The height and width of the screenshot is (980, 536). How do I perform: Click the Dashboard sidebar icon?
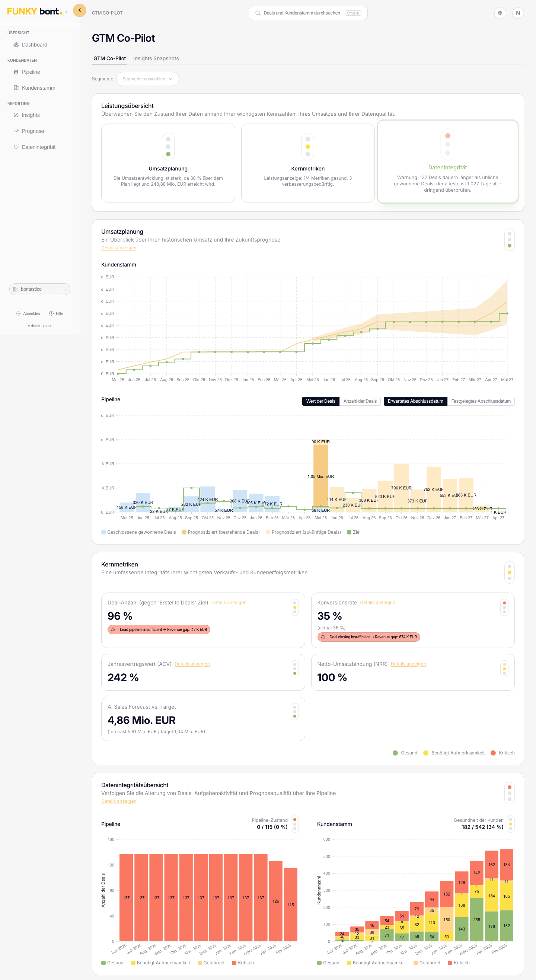click(x=16, y=45)
